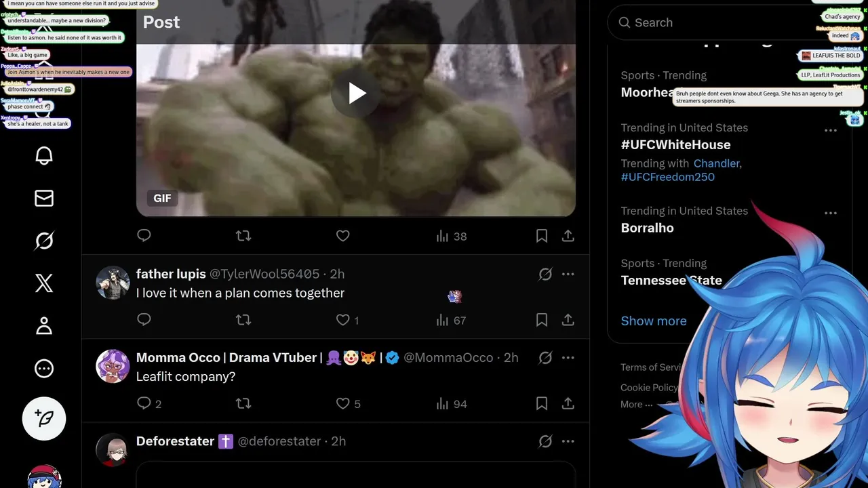Click the compose Post feather button

(x=44, y=419)
